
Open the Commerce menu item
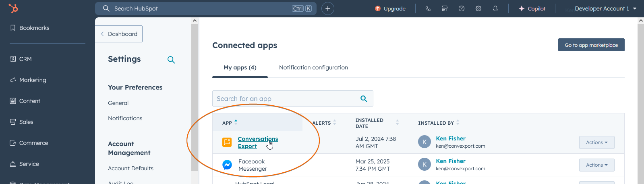tap(29, 143)
